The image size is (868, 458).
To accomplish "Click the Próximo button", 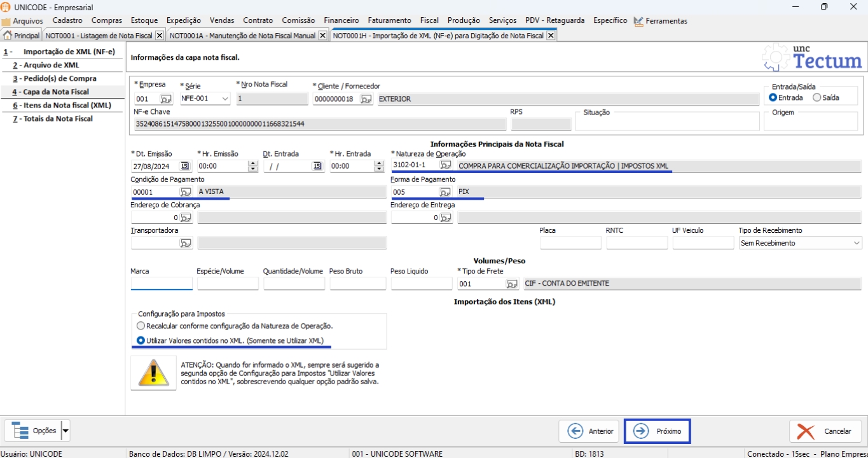I will coord(658,431).
